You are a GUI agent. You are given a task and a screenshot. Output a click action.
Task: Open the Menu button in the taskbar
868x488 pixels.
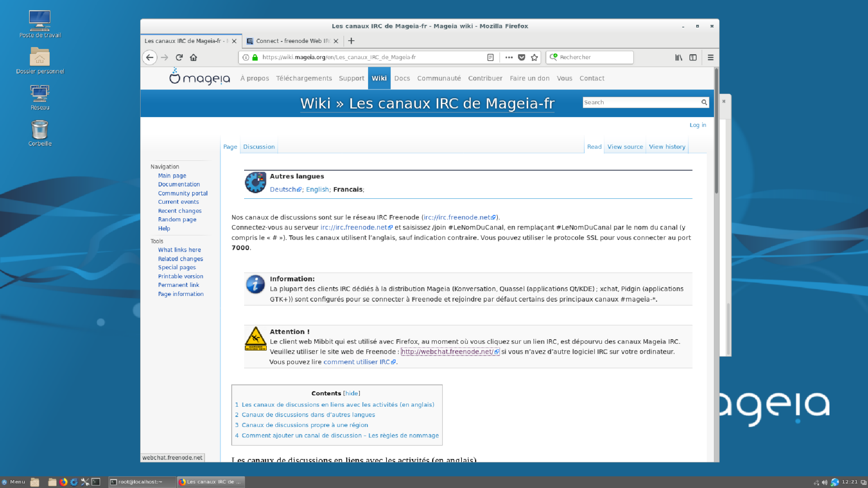click(x=14, y=482)
